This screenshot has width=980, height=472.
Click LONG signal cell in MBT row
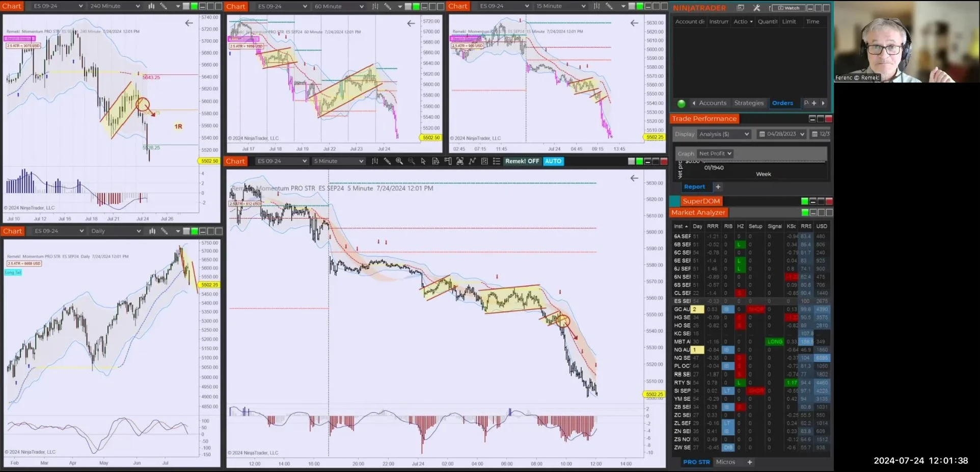tap(774, 342)
